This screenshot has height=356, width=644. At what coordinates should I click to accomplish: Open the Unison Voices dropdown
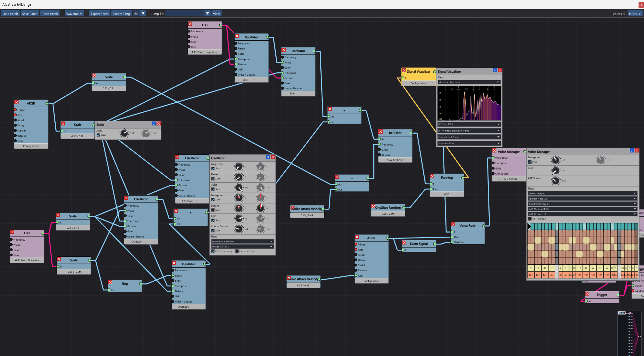click(x=242, y=247)
